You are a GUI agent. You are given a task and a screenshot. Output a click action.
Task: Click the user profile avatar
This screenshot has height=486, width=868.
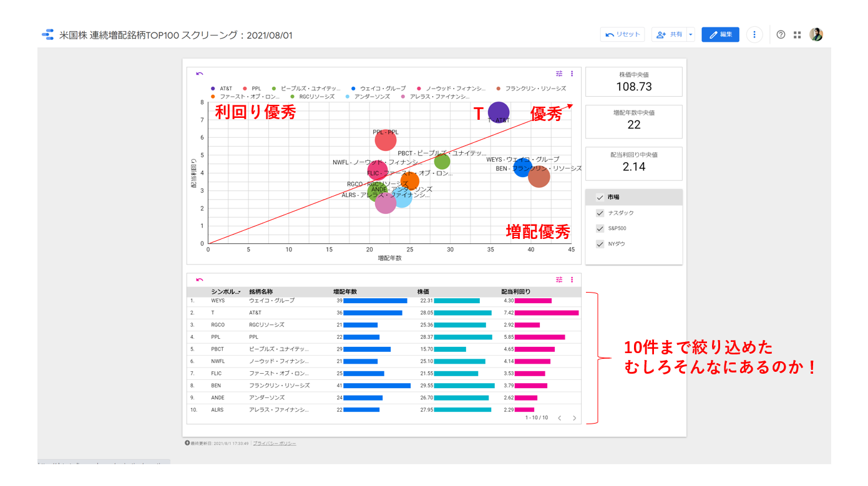pos(816,35)
